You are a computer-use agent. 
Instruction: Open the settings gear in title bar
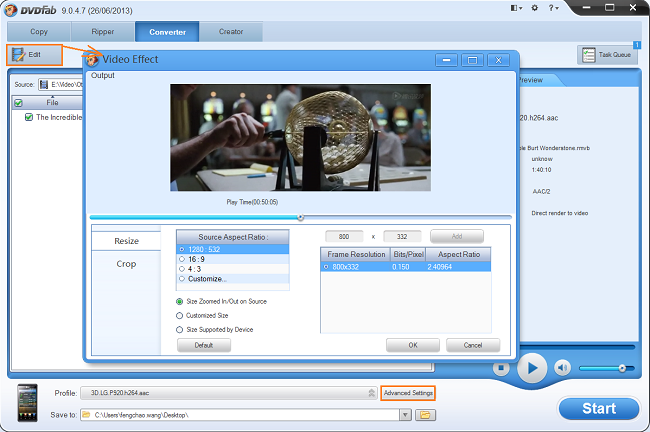pos(535,8)
